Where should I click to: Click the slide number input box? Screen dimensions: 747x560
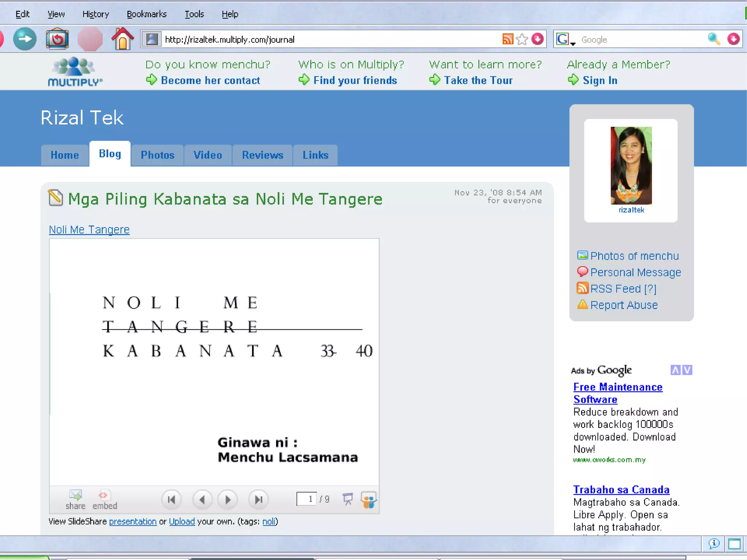[x=306, y=499]
